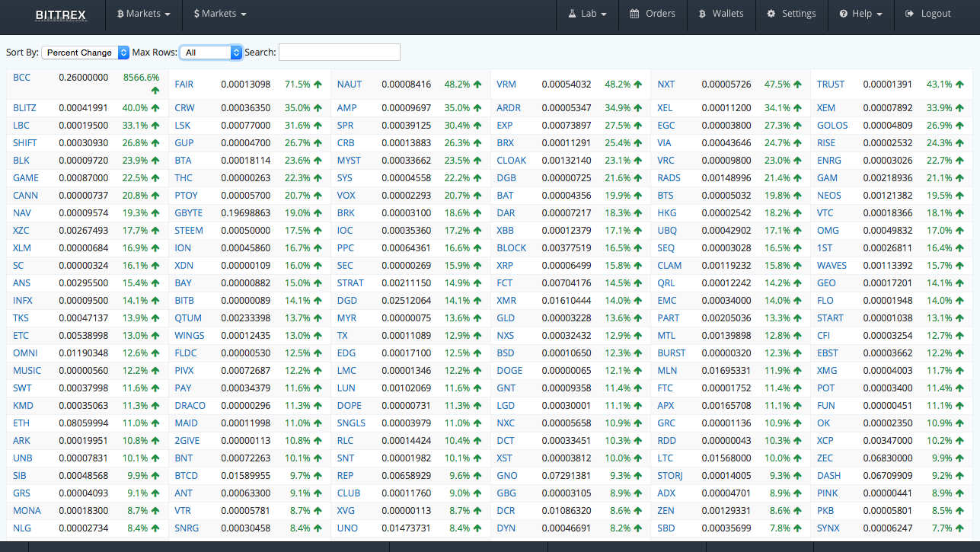
Task: Open Settings from the navbar
Action: [791, 14]
